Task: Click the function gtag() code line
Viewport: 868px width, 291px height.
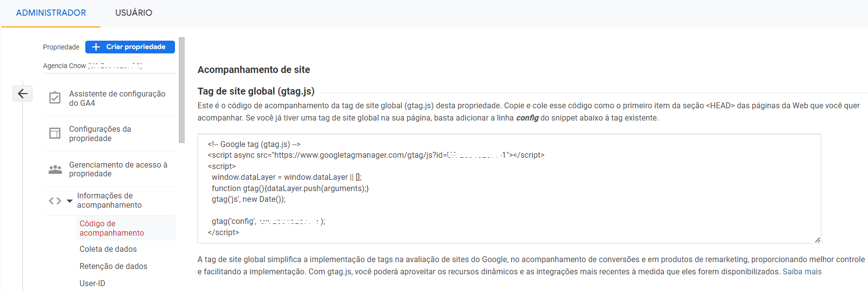Action: pyautogui.click(x=290, y=188)
